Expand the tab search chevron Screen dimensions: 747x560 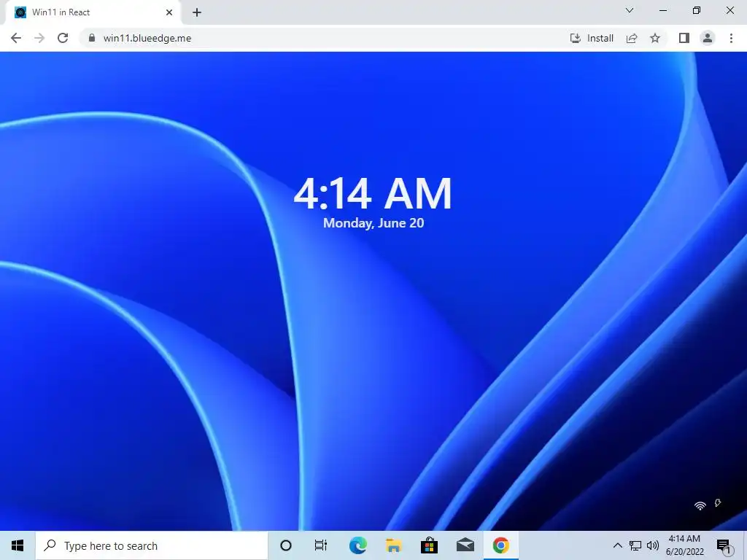[630, 10]
